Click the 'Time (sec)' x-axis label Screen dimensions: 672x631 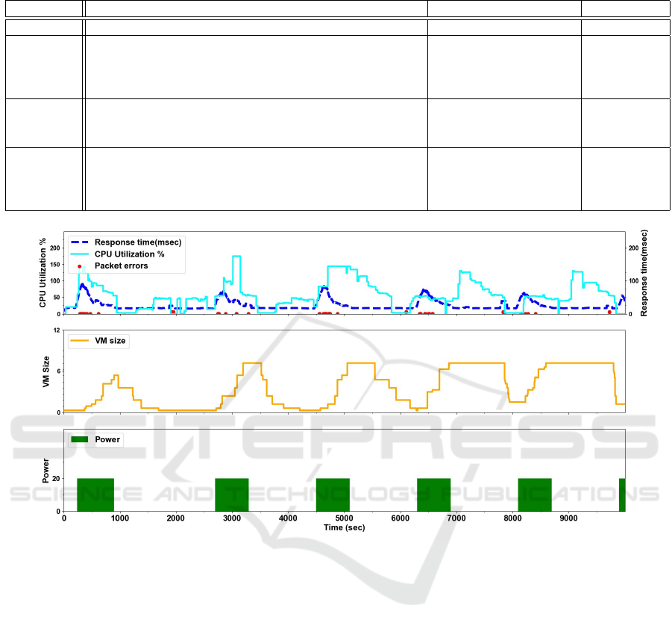[345, 527]
